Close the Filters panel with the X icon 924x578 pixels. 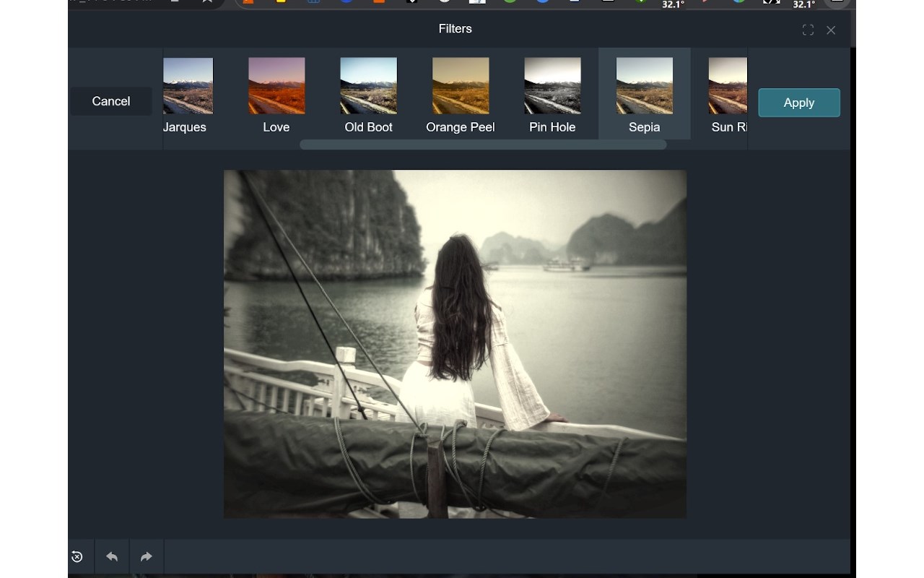pos(831,30)
